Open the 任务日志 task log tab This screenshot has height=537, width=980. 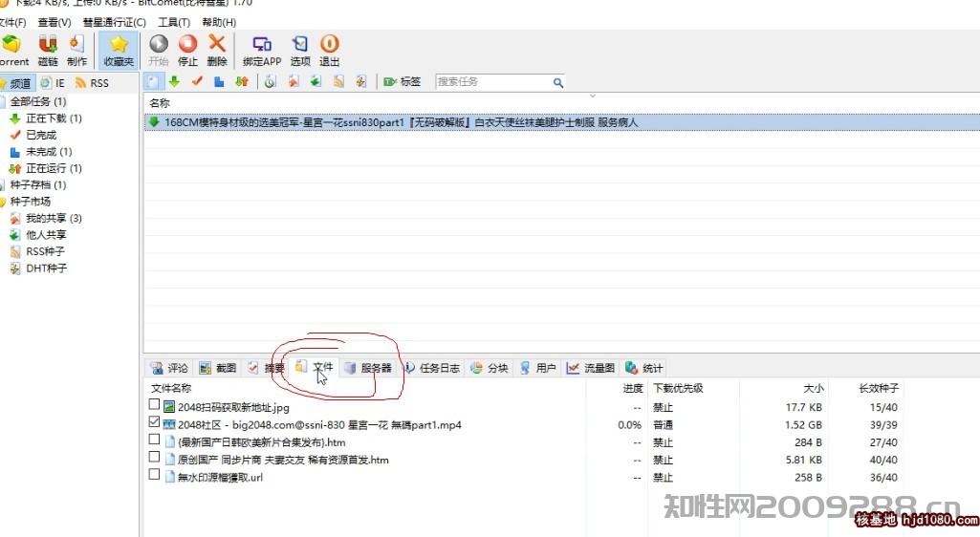coord(432,368)
